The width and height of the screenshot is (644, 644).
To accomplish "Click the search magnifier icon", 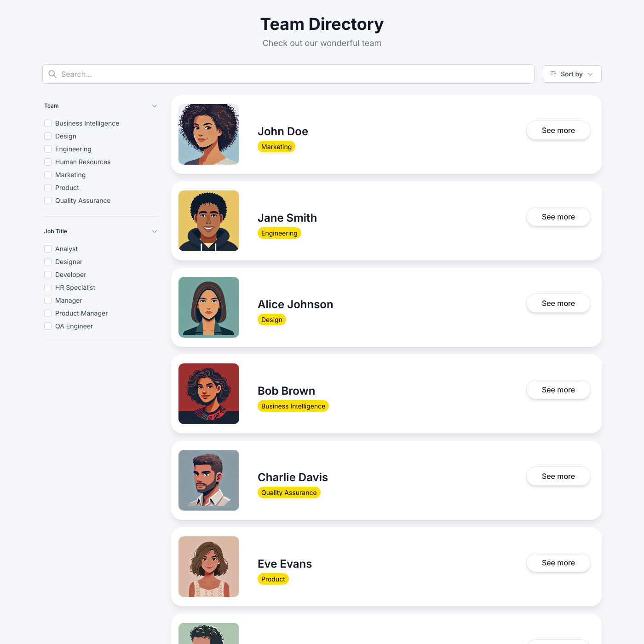I will (52, 74).
